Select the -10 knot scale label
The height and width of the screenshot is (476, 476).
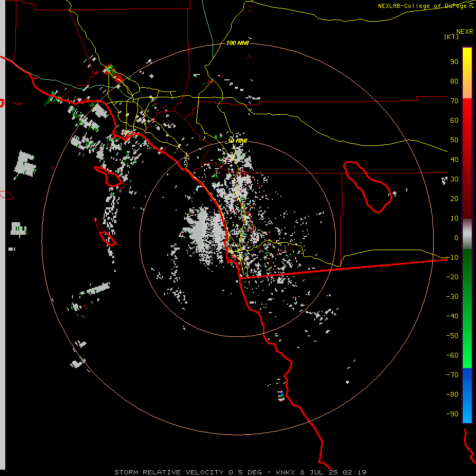452,258
